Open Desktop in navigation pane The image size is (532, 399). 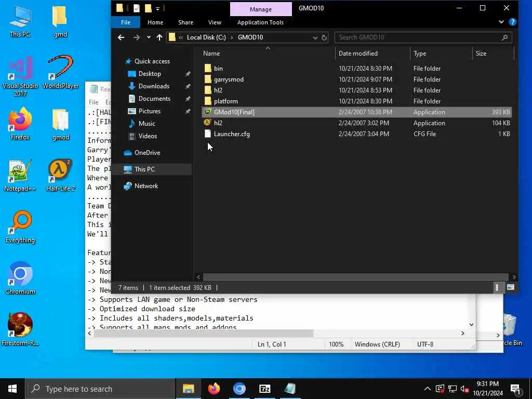150,74
